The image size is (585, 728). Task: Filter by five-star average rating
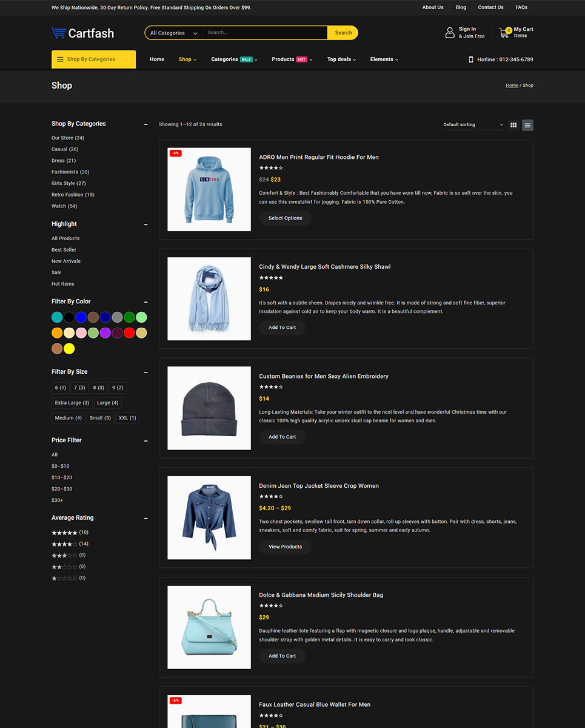(x=64, y=533)
